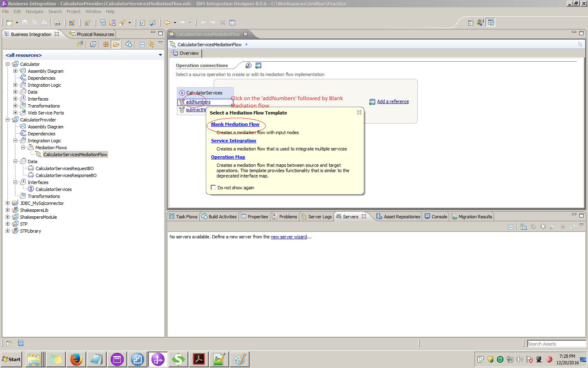
Task: Click the Print toolbar icon
Action: click(x=44, y=22)
